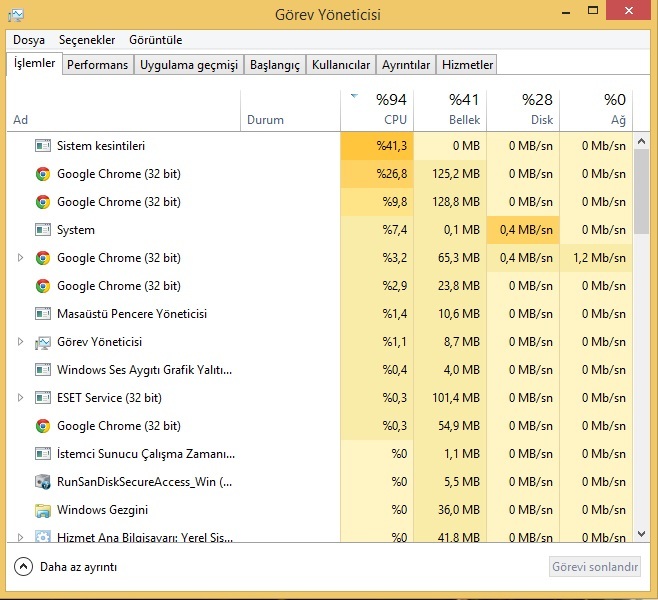Select the Sistem kesintileri process icon

(x=43, y=146)
